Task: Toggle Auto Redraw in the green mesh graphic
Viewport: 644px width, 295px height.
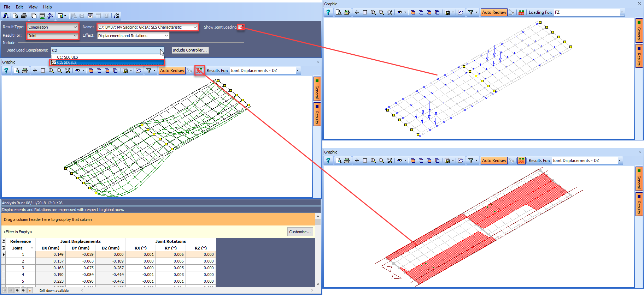Action: [172, 71]
